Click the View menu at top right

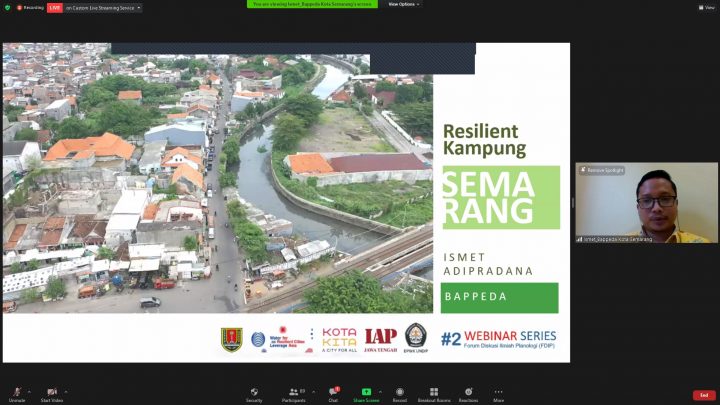706,7
